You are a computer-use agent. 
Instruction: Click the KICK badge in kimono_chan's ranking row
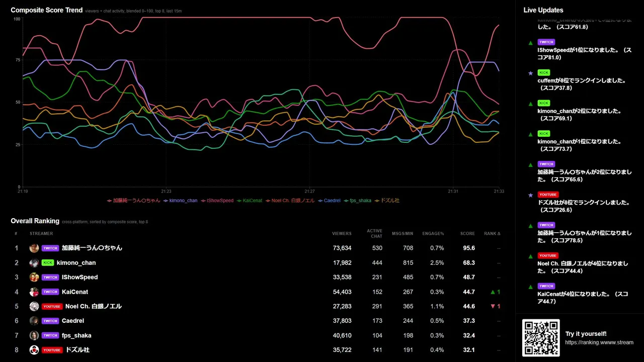coord(48,262)
